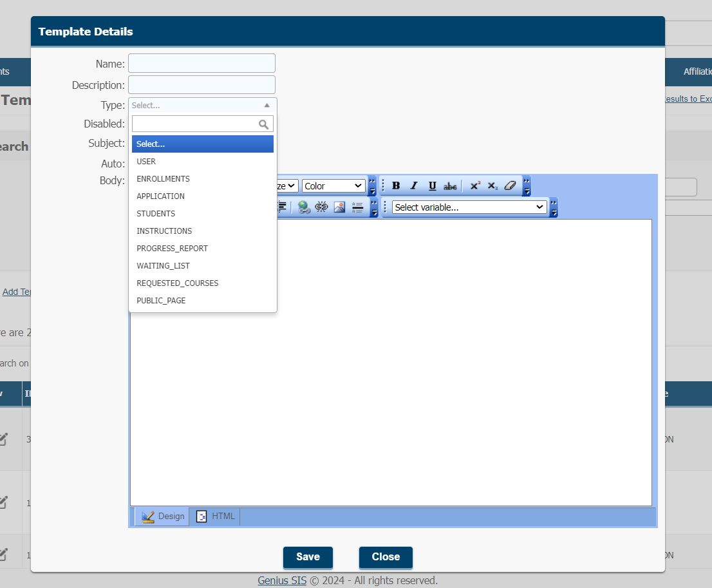Apply underline formatting in the editor toolbar
Screen dimensions: 712x588
[432, 185]
